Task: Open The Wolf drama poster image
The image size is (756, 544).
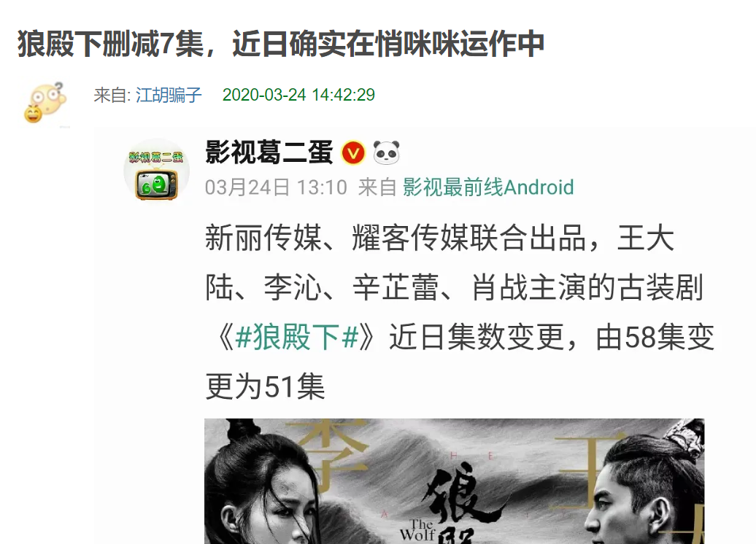Action: tap(454, 481)
